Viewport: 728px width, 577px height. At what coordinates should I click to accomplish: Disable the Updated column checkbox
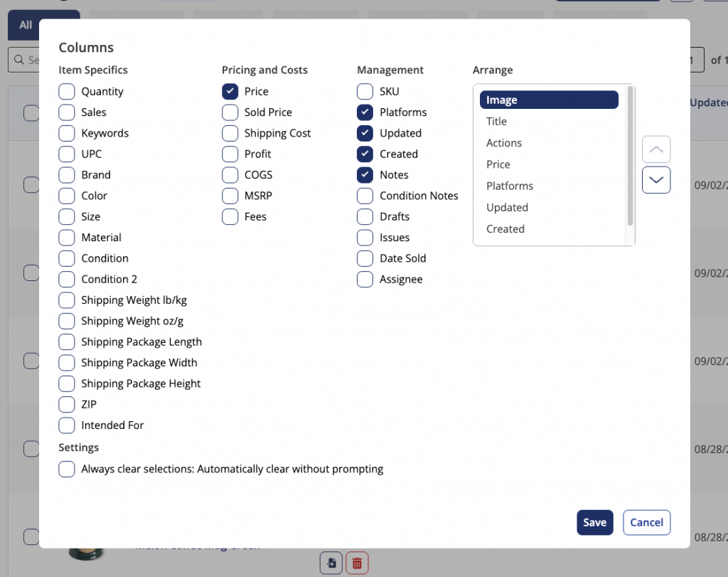[x=365, y=133]
